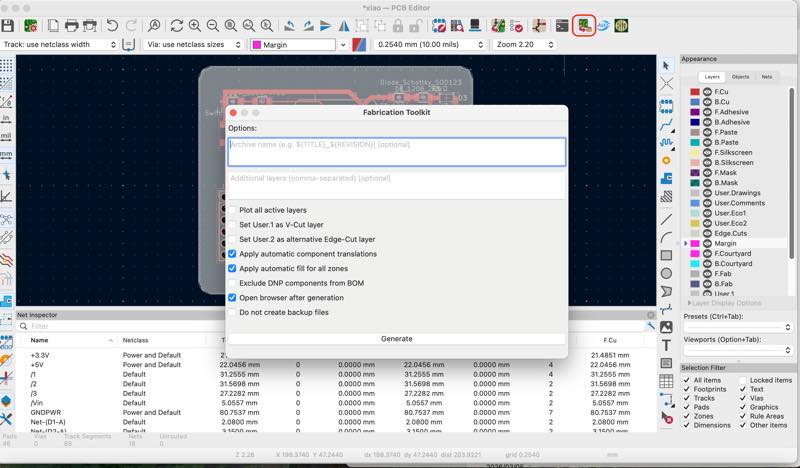Viewport: 800px width, 468px height.
Task: Switch to Nets tab in Appearance
Action: point(767,77)
